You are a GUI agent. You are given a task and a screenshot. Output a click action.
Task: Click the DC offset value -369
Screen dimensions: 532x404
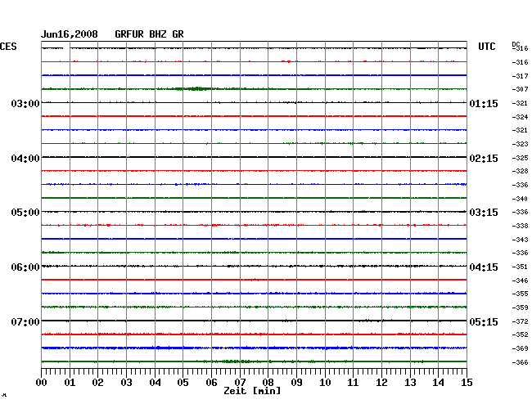point(520,348)
